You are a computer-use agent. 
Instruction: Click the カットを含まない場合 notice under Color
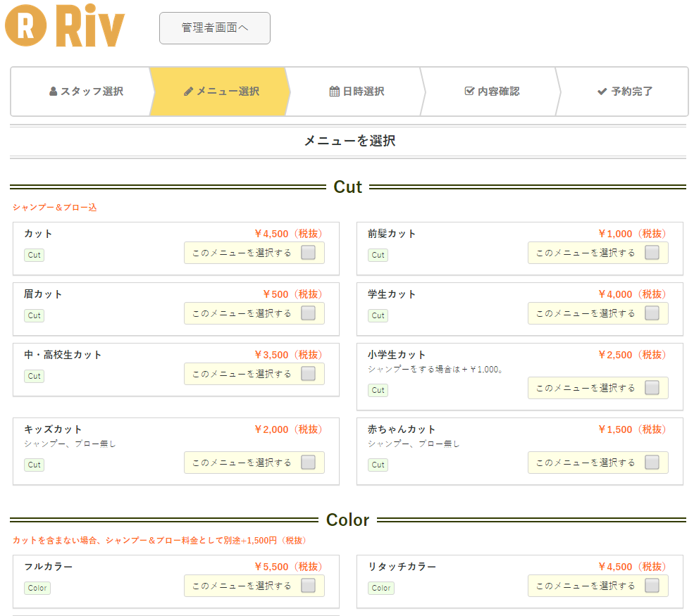159,541
